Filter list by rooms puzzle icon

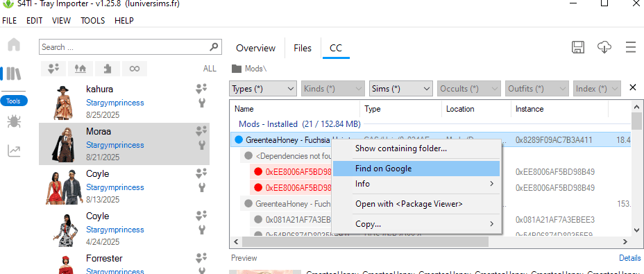107,69
